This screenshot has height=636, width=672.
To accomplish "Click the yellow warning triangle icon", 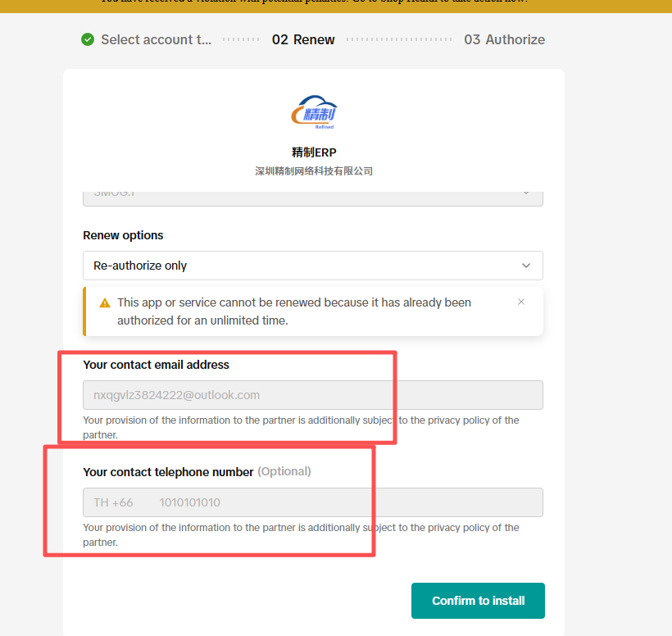I will (x=105, y=302).
